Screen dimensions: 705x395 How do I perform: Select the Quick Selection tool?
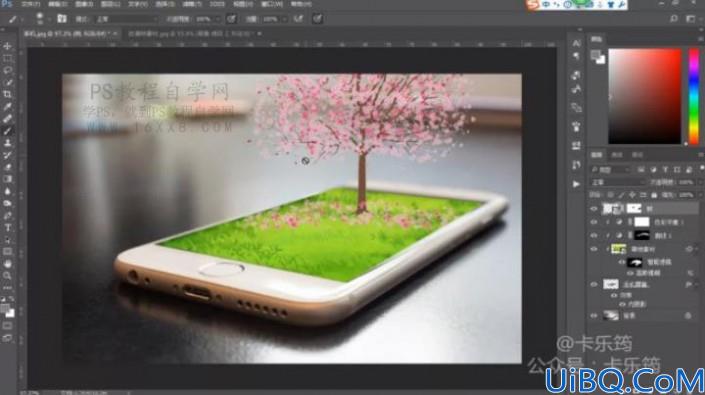pos(7,83)
